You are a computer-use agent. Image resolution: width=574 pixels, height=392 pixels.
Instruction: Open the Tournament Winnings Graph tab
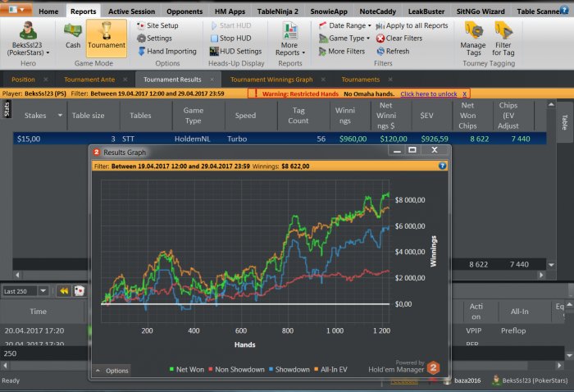[x=271, y=80]
